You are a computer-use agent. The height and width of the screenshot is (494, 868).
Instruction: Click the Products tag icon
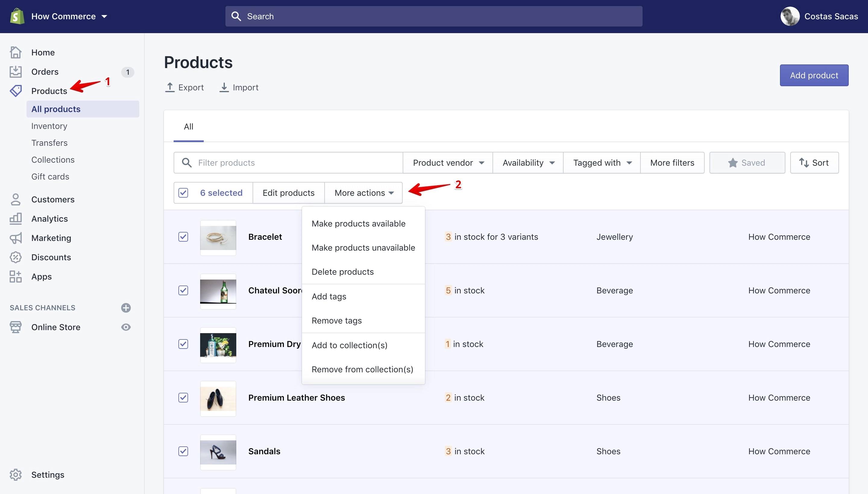[x=16, y=91]
